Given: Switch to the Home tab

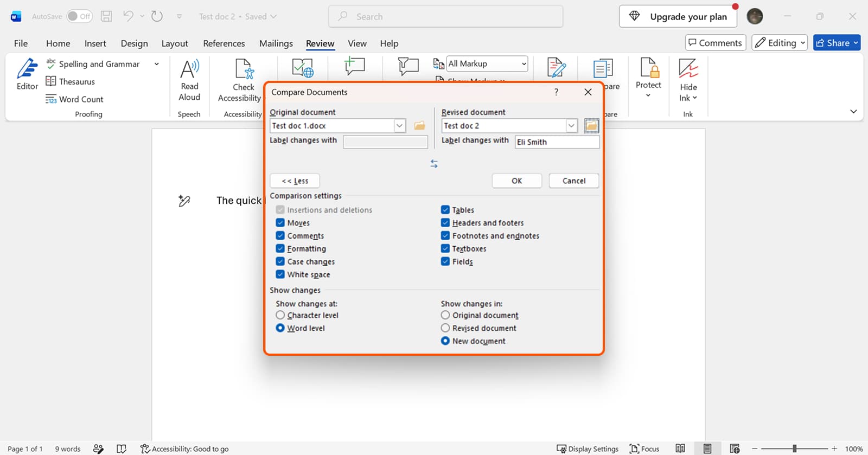Looking at the screenshot, I should coord(58,43).
